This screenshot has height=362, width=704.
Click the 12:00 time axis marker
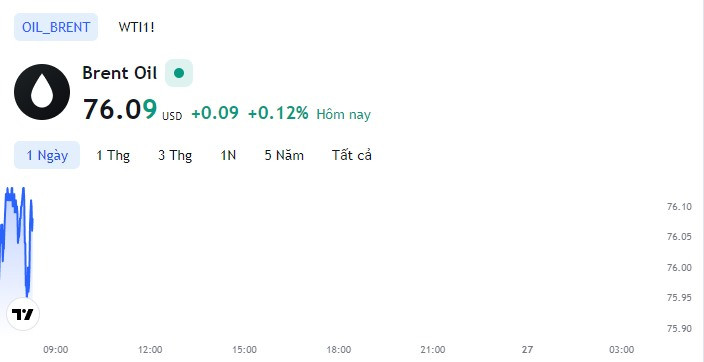click(150, 349)
